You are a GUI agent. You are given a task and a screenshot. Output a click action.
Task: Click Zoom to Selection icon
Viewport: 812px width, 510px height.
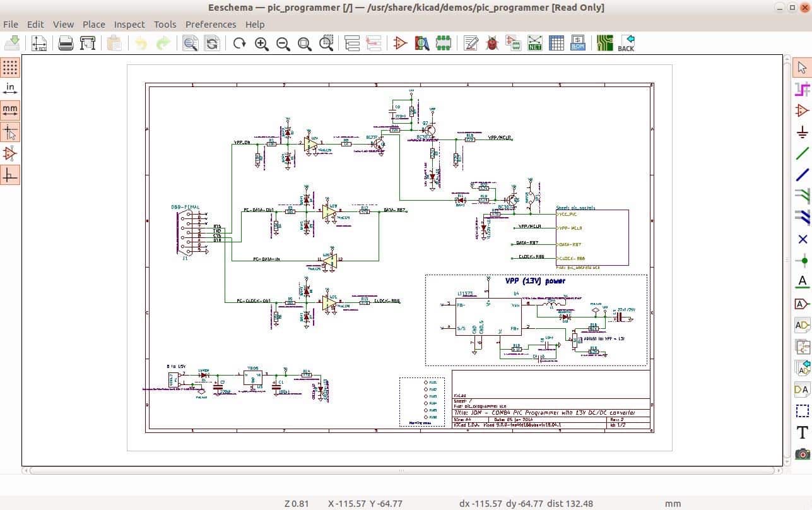click(x=326, y=43)
